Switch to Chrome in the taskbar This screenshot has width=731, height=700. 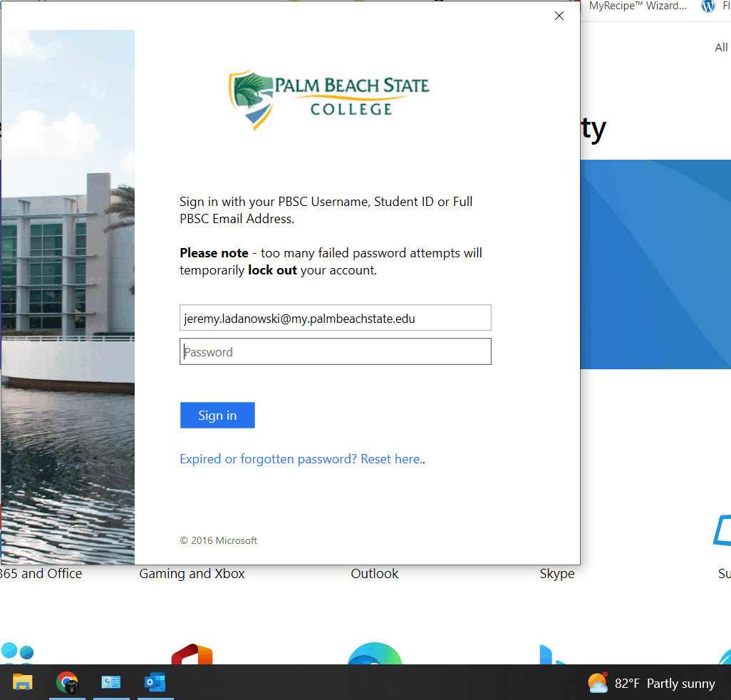tap(67, 683)
